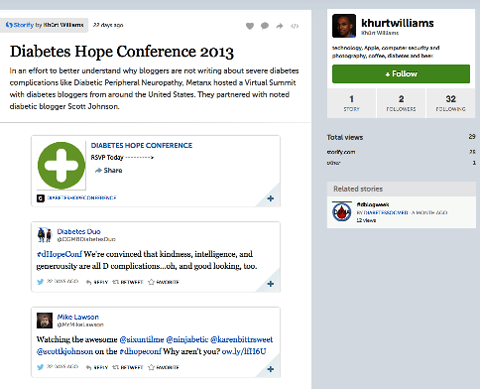Click the Storify logo link
This screenshot has height=389, width=480.
tap(20, 25)
